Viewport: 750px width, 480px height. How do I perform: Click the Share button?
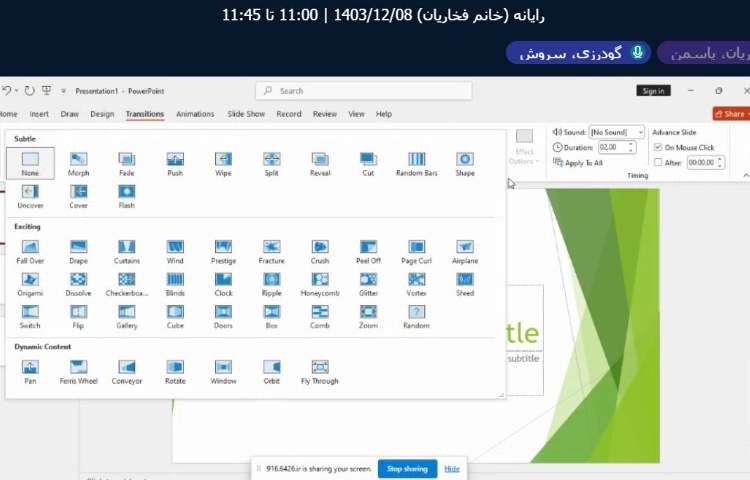732,114
